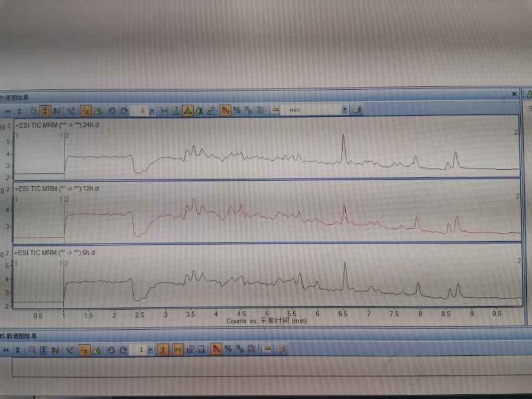
Task: Toggle highlighted orange percent button in spectrum toolbar
Action: click(x=216, y=348)
